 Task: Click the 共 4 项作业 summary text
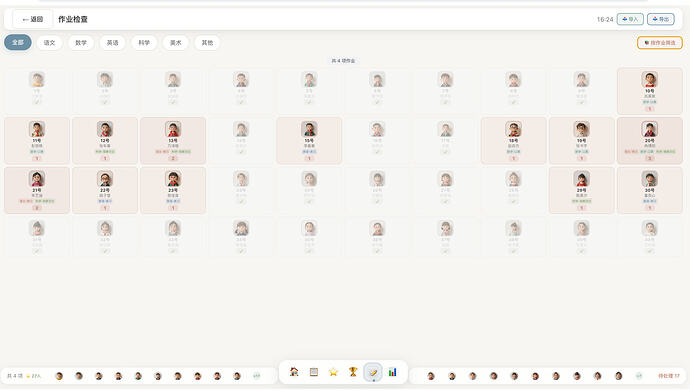point(343,61)
